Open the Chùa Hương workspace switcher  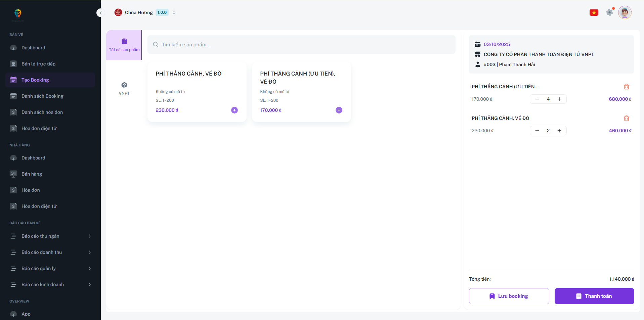click(x=145, y=12)
